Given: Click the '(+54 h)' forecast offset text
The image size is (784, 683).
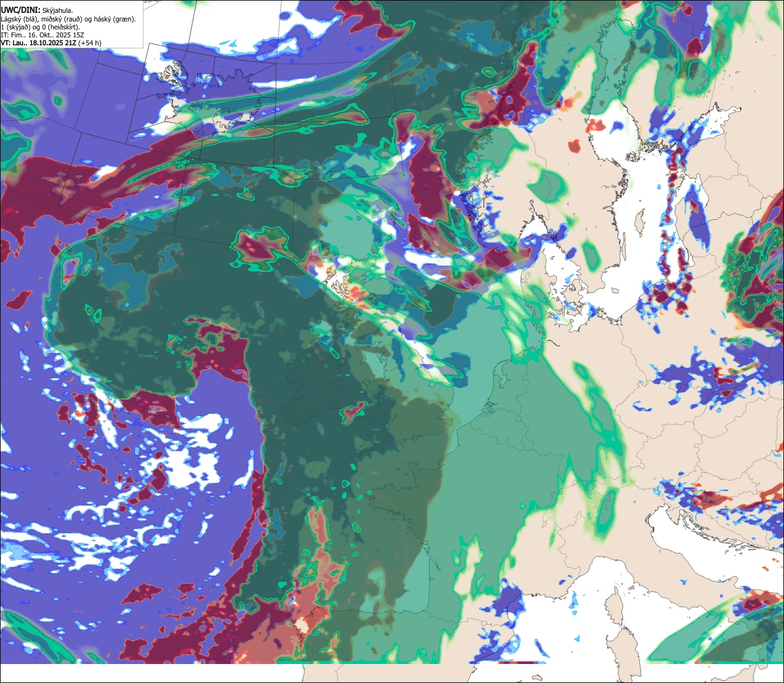Looking at the screenshot, I should click(x=90, y=43).
